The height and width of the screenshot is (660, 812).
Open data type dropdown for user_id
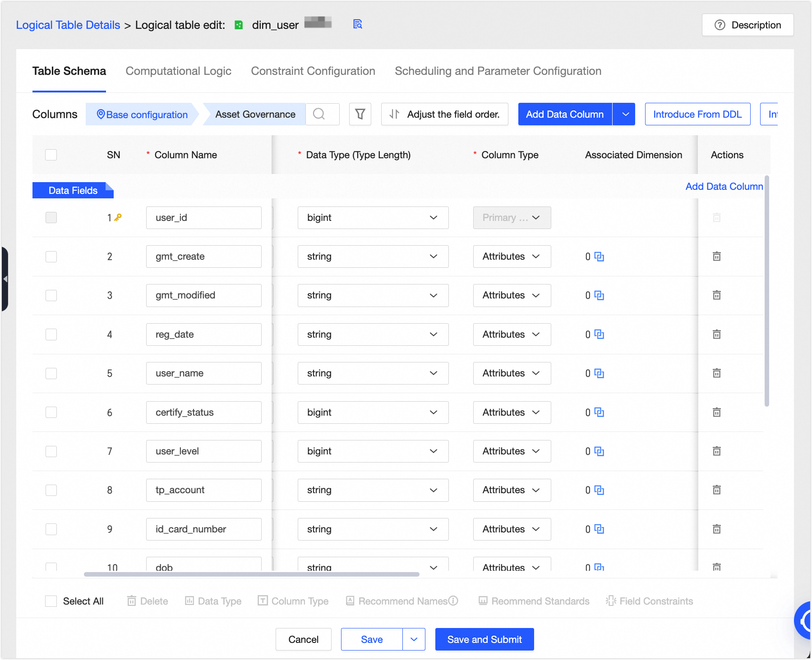click(x=373, y=218)
